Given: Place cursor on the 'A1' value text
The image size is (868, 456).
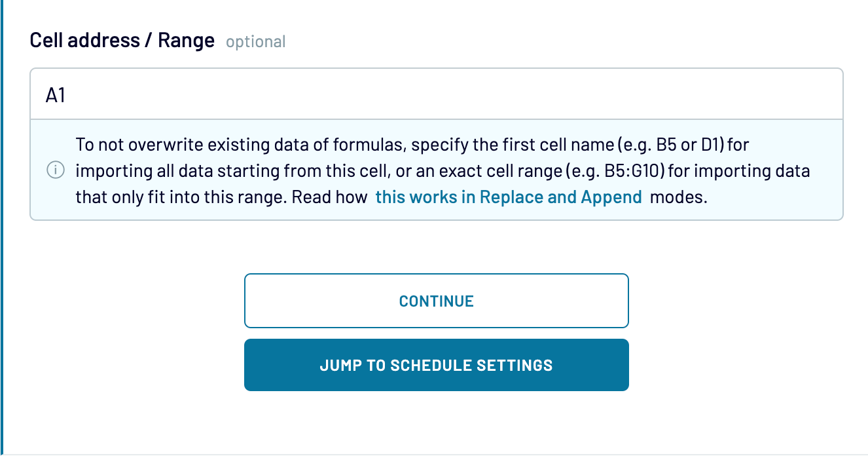Looking at the screenshot, I should tap(56, 96).
